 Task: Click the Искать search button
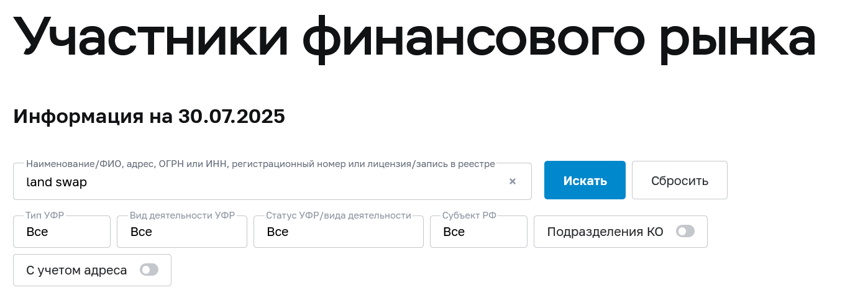click(585, 181)
